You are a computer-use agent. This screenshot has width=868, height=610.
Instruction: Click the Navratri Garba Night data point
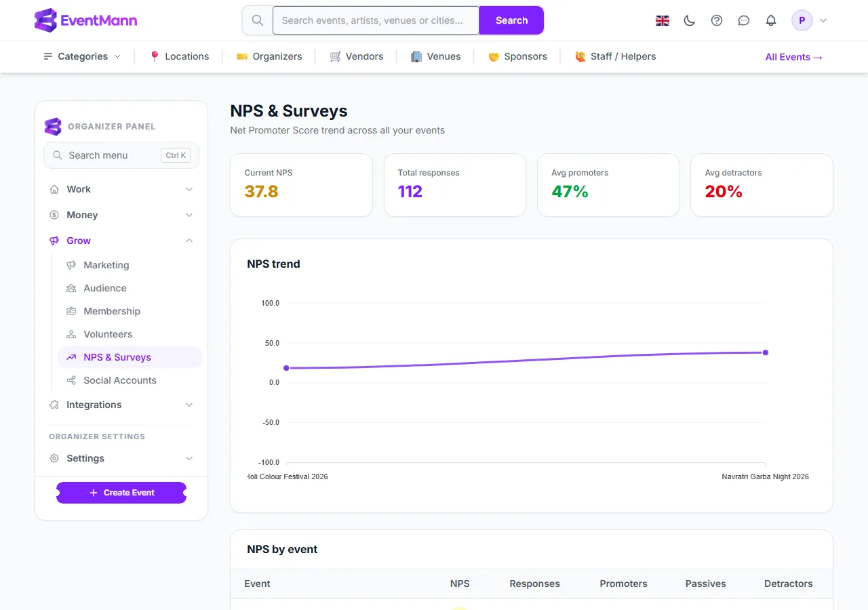(x=766, y=352)
